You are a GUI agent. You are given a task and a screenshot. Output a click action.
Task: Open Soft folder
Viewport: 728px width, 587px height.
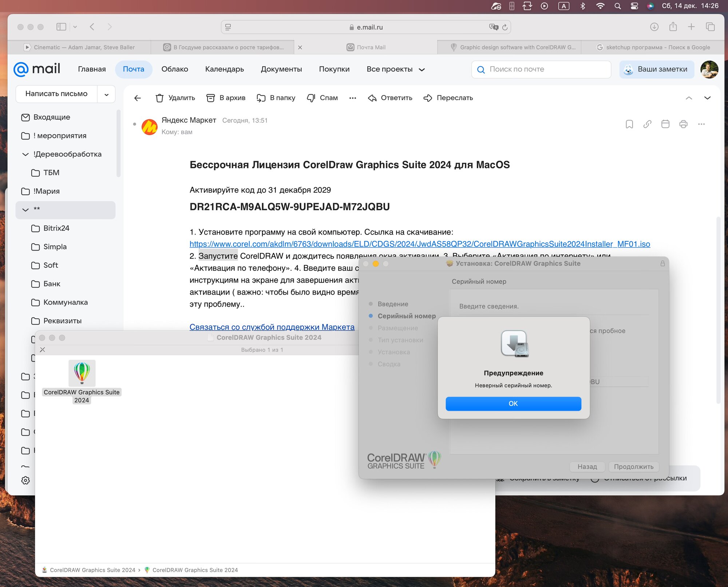(45, 265)
